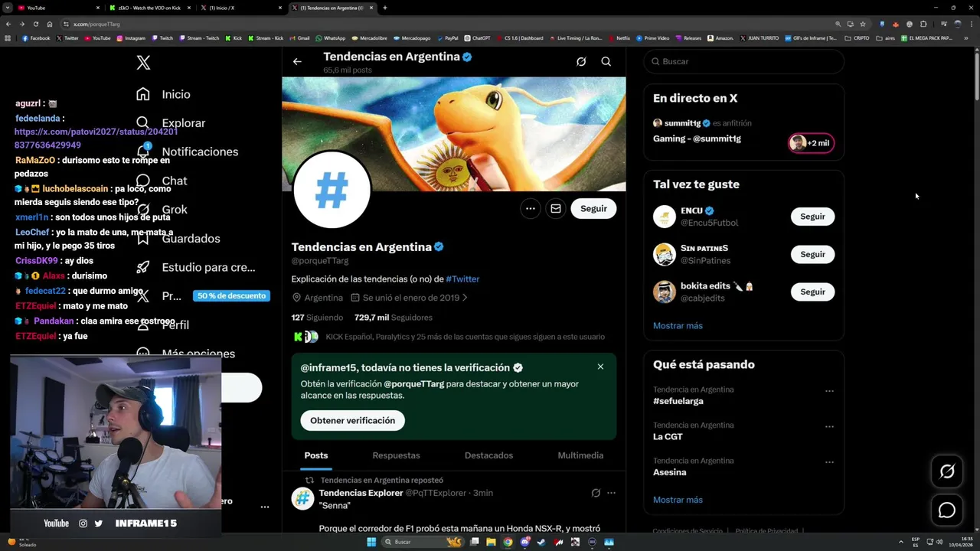Follow the bokita edits account
Image resolution: width=980 pixels, height=551 pixels.
click(812, 292)
